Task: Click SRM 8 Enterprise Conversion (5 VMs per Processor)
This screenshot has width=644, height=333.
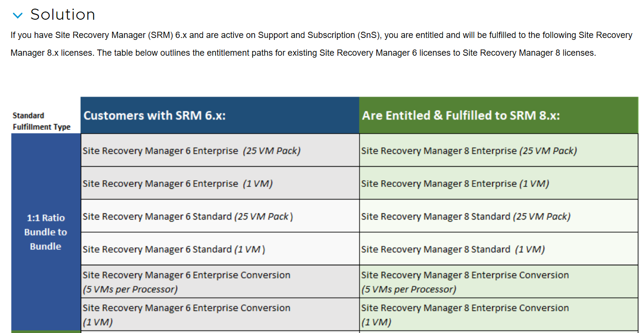Action: tap(499, 282)
